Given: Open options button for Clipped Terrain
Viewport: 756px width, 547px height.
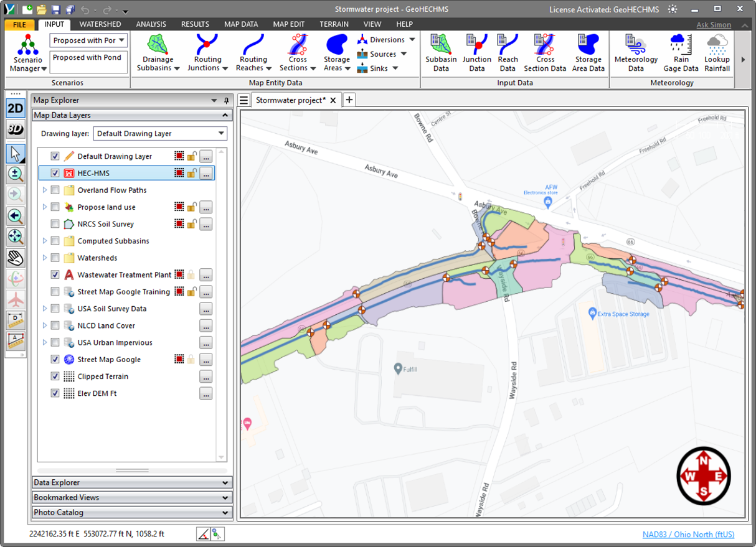Looking at the screenshot, I should (206, 376).
